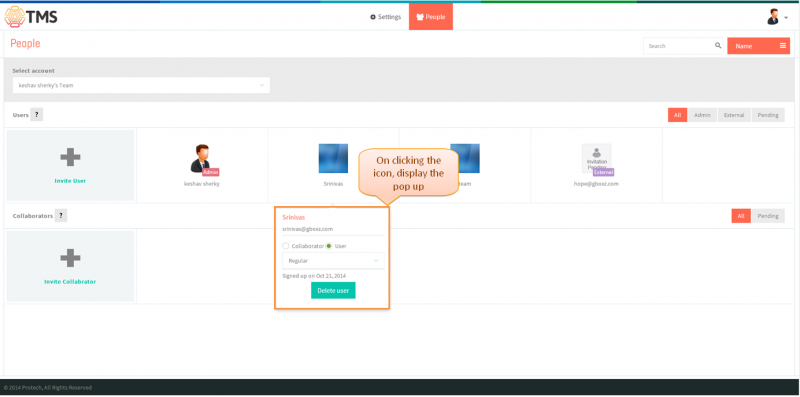Filter users by All

678,115
